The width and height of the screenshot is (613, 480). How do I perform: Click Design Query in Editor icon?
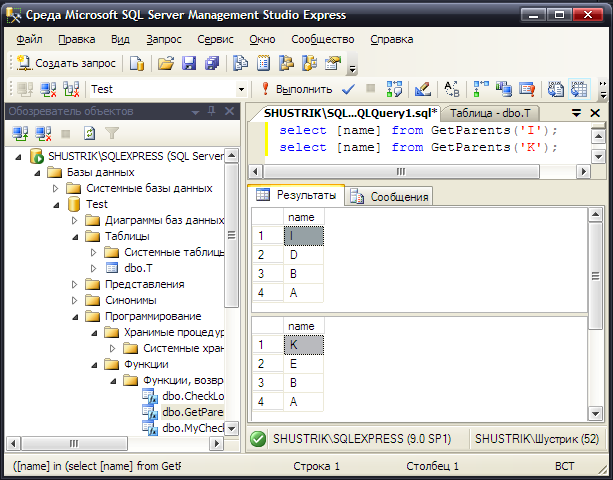click(423, 89)
